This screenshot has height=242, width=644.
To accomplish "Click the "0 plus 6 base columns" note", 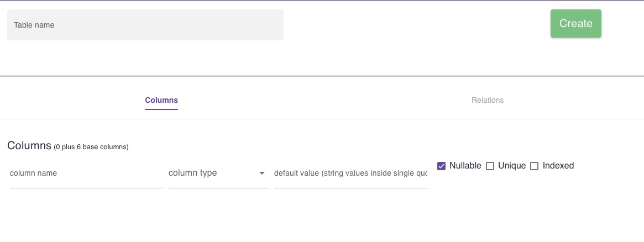I will click(91, 147).
